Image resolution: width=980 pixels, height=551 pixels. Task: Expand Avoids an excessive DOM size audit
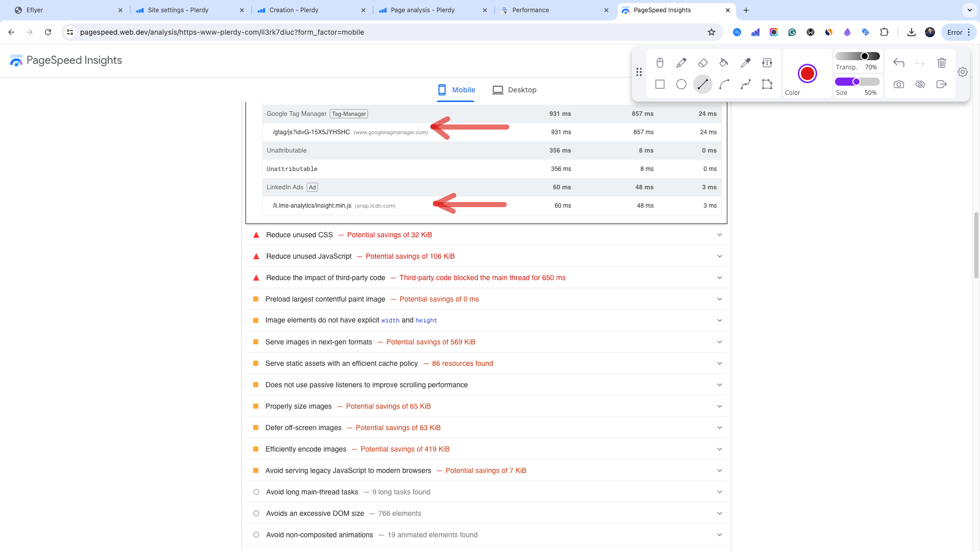pos(486,513)
